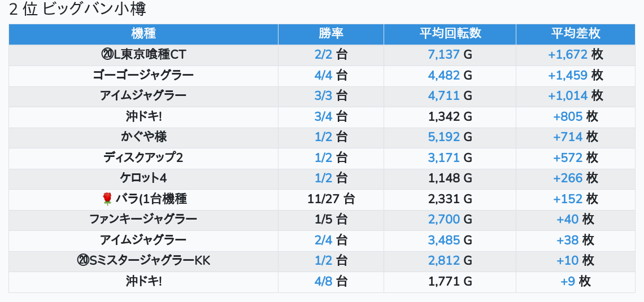The width and height of the screenshot is (644, 302).
Task: Click the 4/8 win rate link
Action: pos(324,281)
